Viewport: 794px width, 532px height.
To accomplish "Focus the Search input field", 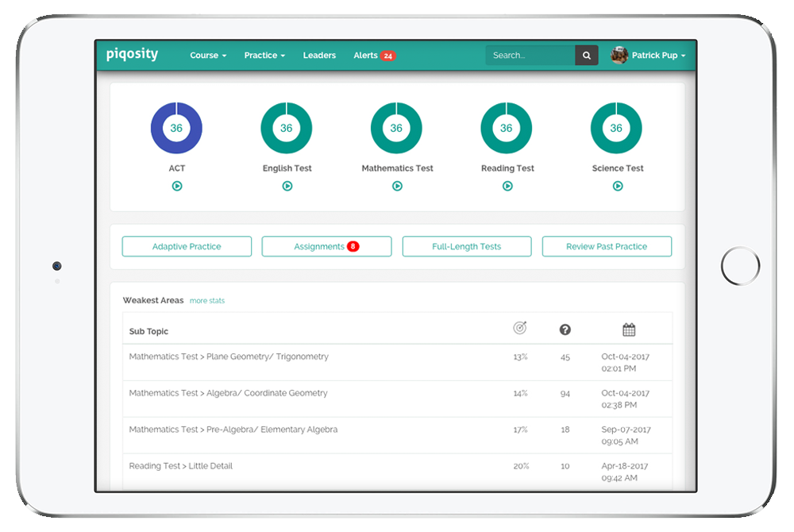I will pos(530,56).
